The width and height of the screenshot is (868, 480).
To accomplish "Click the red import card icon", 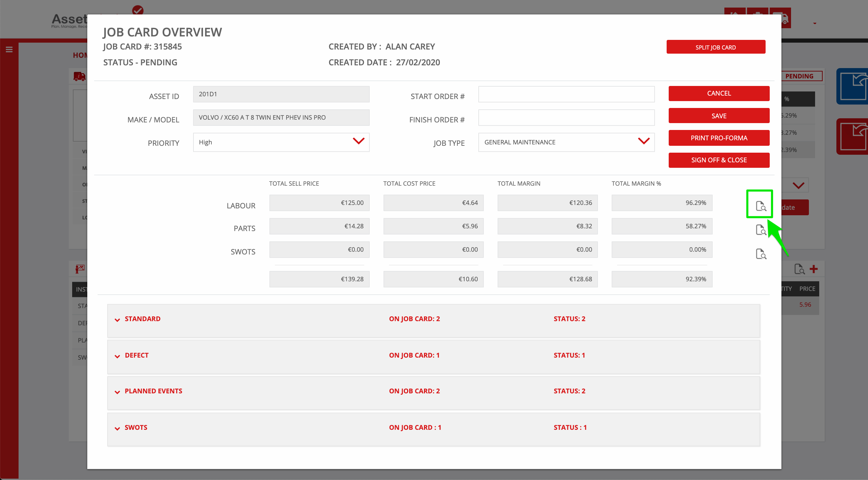I will click(x=852, y=137).
